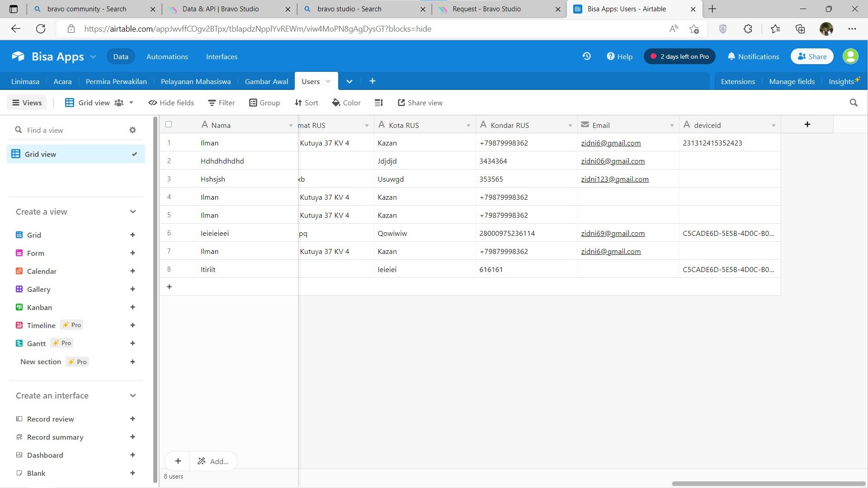Click Airtable home logo icon
Screen dimensions: 868x488
(x=18, y=56)
